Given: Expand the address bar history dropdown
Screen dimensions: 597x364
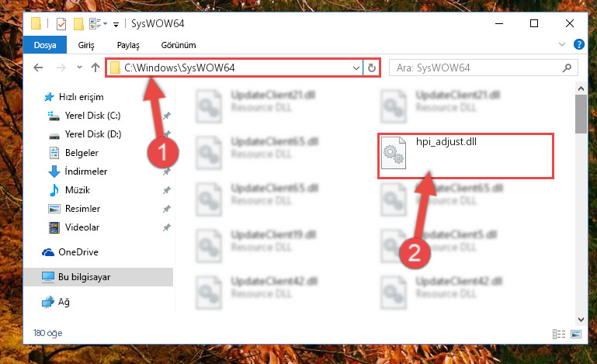Looking at the screenshot, I should pos(356,68).
